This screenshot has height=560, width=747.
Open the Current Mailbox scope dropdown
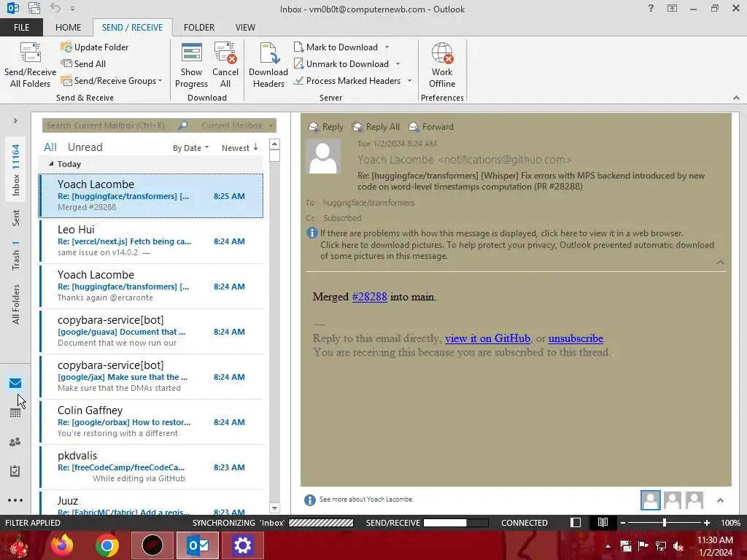click(237, 125)
